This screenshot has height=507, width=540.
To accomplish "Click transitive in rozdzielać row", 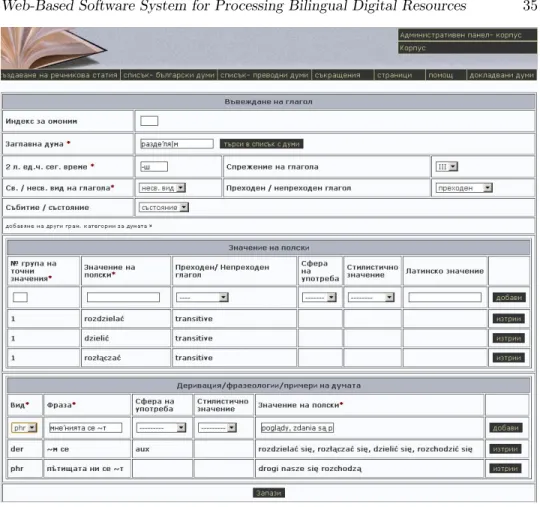I will [194, 319].
